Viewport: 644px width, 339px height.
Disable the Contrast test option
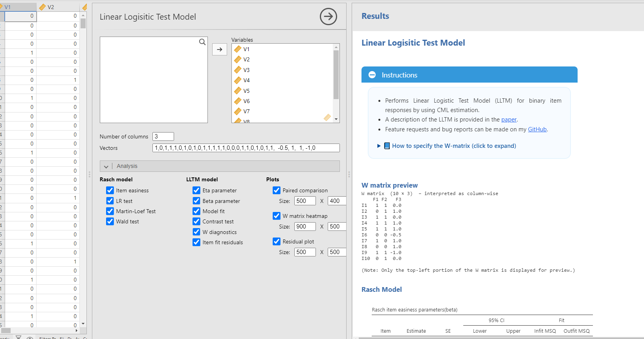point(196,221)
